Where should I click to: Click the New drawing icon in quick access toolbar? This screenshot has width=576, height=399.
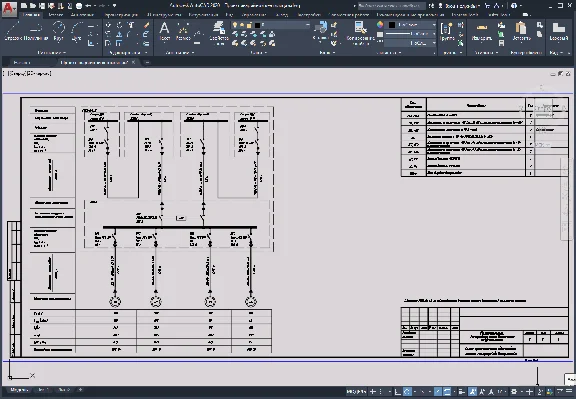[24, 6]
